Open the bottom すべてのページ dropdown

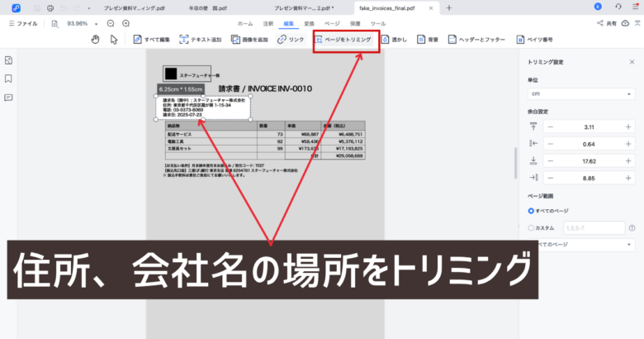click(x=581, y=245)
